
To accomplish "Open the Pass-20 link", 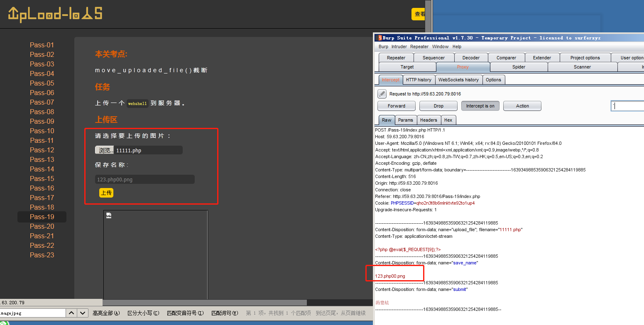I will pos(42,226).
